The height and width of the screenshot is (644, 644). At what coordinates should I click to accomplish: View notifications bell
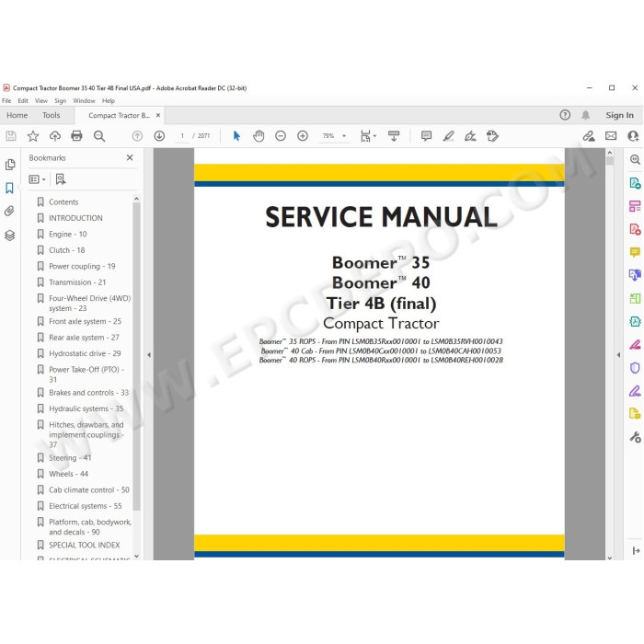click(586, 115)
